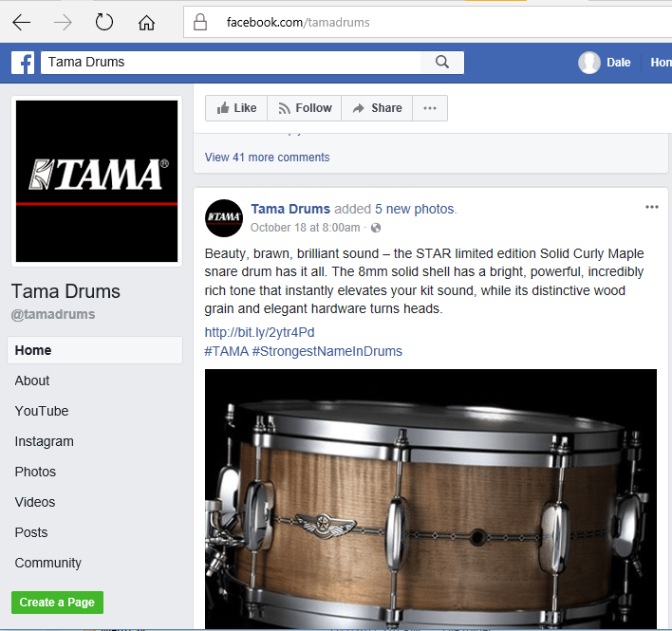Open the #StrongestNameInDrums hashtag
Screen dimensions: 672x631
[327, 351]
